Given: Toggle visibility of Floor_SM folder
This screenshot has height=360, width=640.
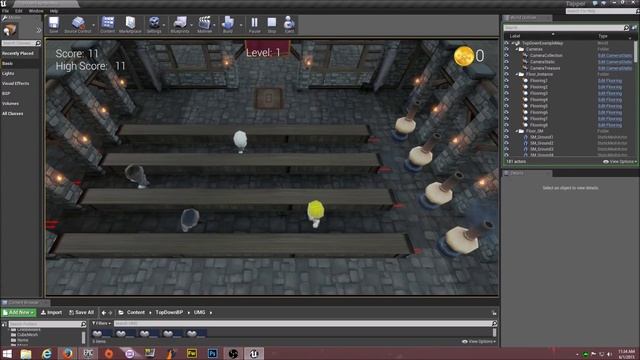Looking at the screenshot, I should point(507,131).
